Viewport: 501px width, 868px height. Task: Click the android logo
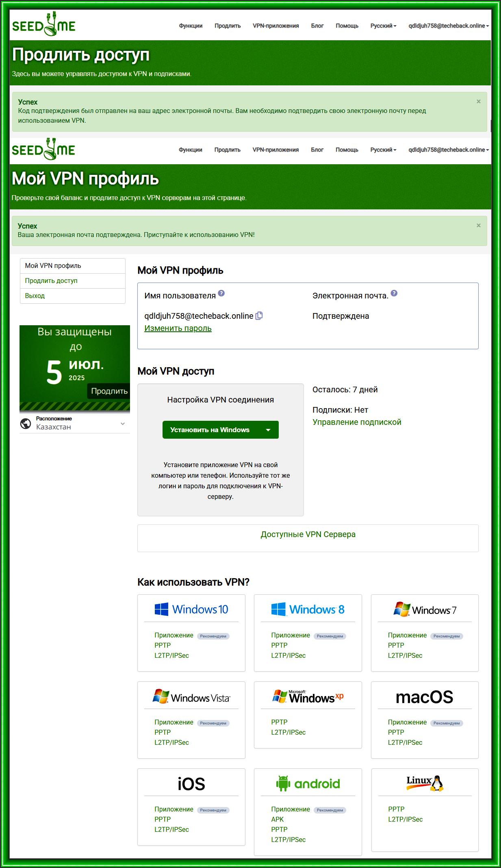(x=308, y=783)
